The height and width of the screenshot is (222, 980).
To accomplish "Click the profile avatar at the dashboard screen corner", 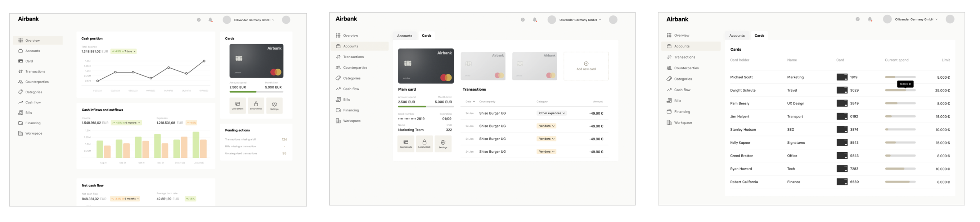I will pyautogui.click(x=286, y=20).
